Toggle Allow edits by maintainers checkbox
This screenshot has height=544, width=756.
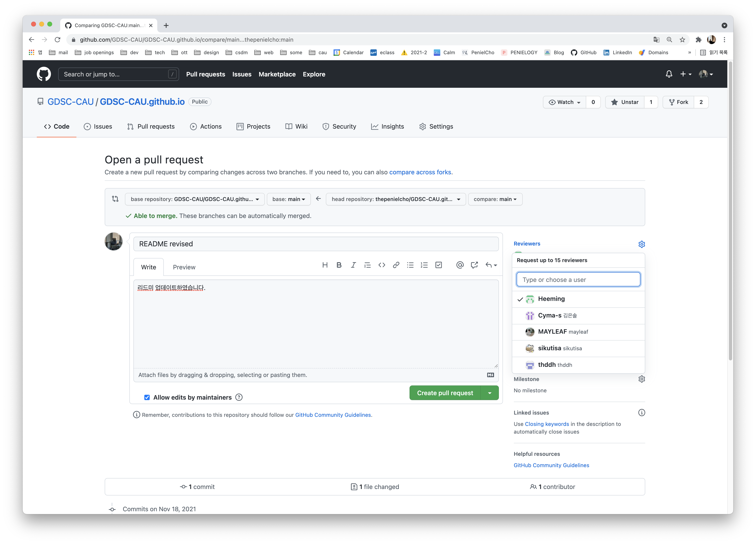coord(147,397)
